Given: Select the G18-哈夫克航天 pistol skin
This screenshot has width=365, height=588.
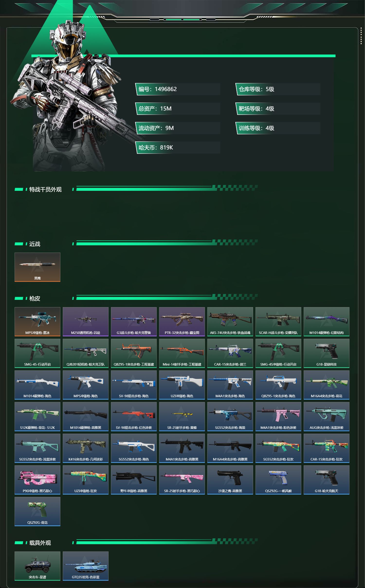Looking at the screenshot, I should [x=327, y=480].
